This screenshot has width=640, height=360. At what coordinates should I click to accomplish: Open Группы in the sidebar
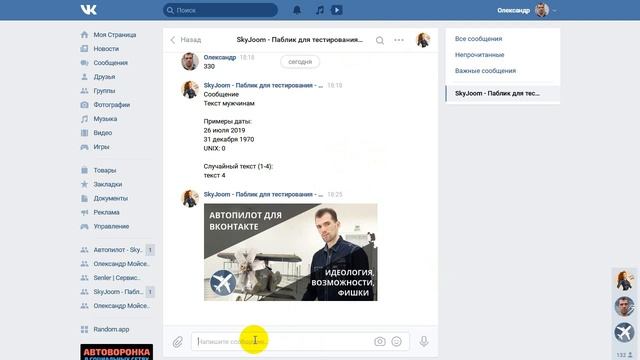click(104, 91)
